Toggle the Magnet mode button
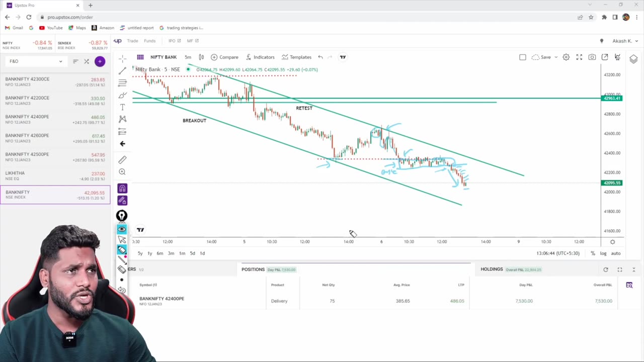Image resolution: width=644 pixels, height=362 pixels. pos(122,188)
